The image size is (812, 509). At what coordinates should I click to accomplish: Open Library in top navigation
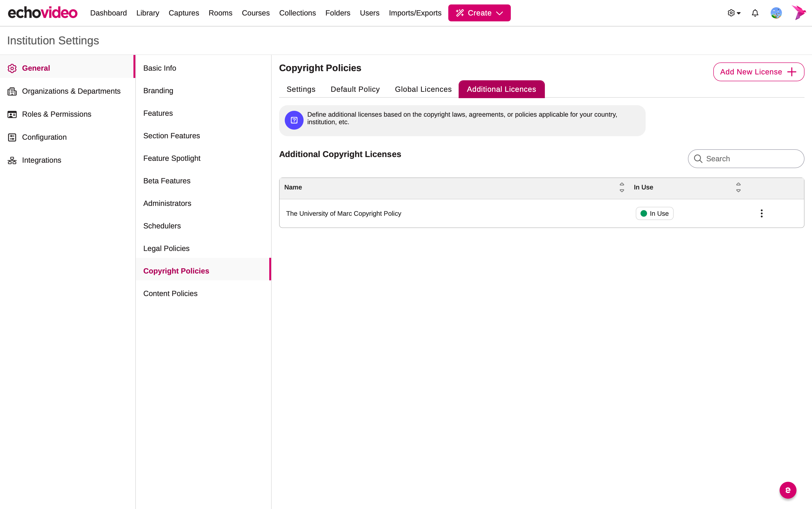(x=148, y=13)
